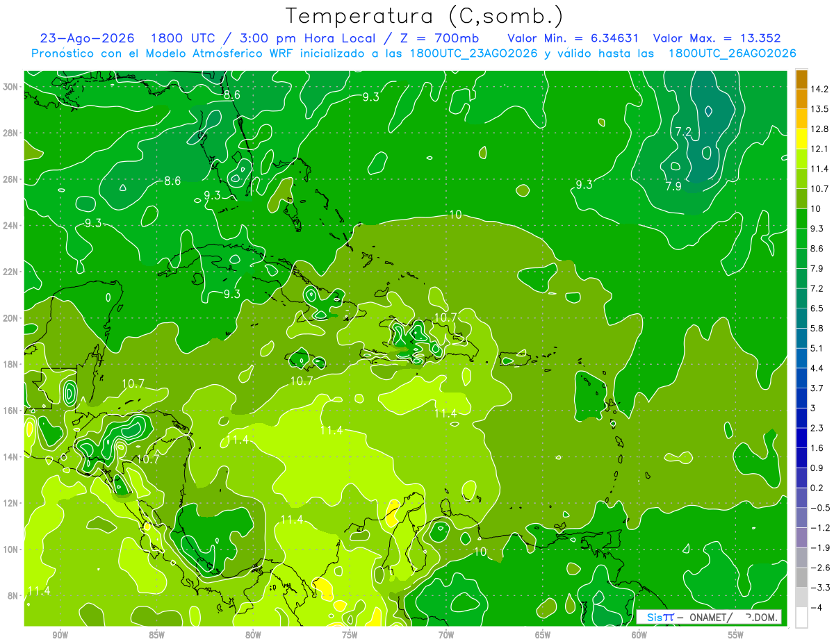Click the legend value "0.2"
This screenshot has width=834, height=644.
(817, 488)
